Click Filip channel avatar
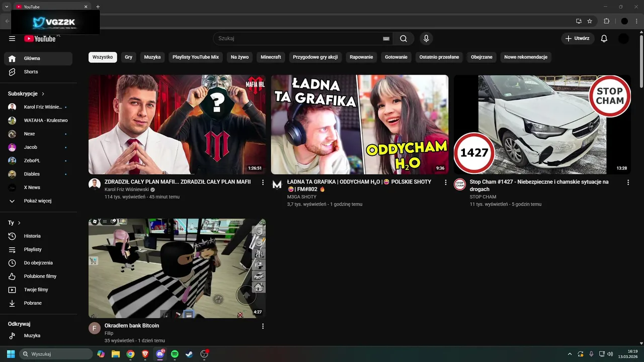The image size is (644, 362). coord(95,328)
